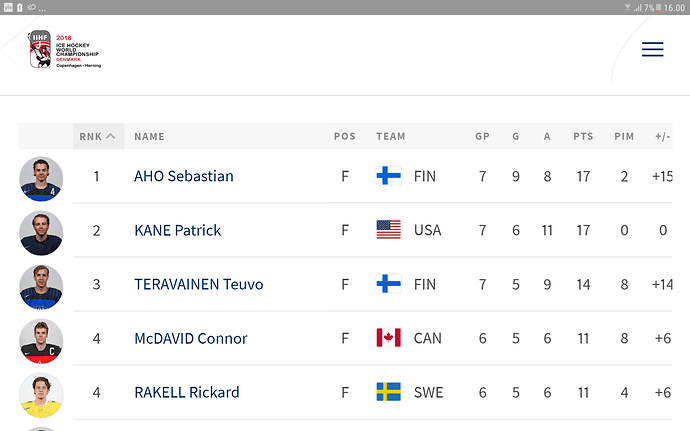Click Sebastian Aho's player photo
690x431 pixels.
pyautogui.click(x=41, y=178)
